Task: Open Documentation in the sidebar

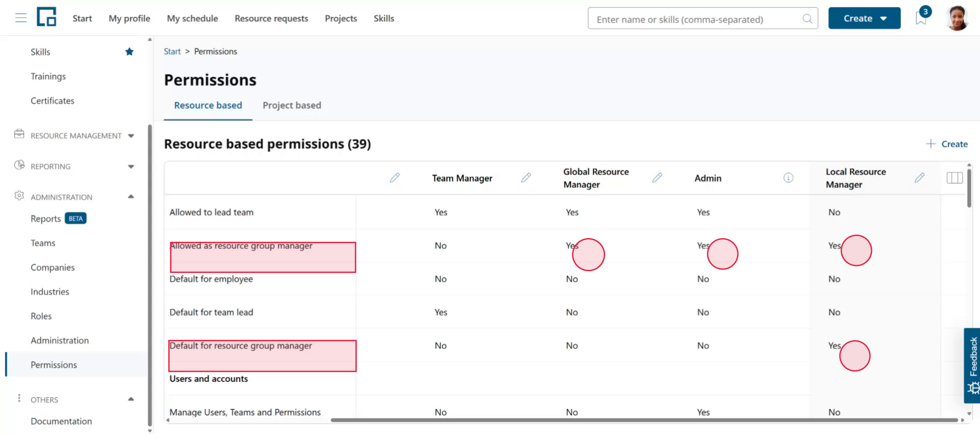Action: (61, 421)
